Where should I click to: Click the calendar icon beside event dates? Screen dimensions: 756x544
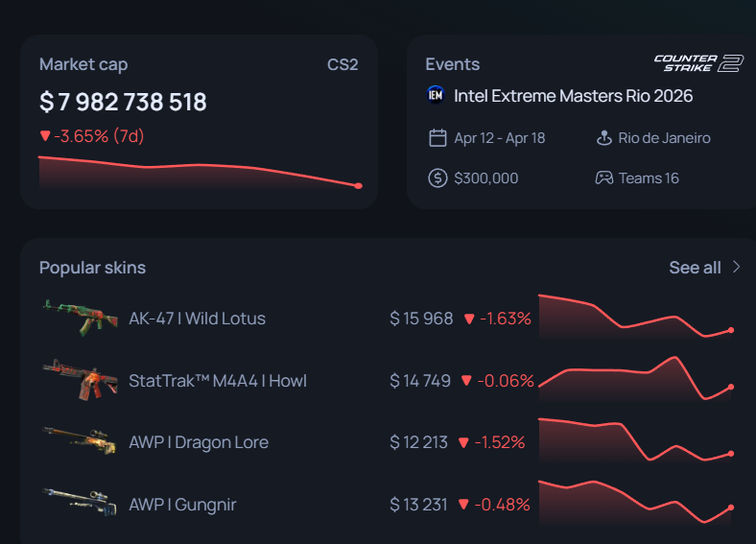[437, 138]
